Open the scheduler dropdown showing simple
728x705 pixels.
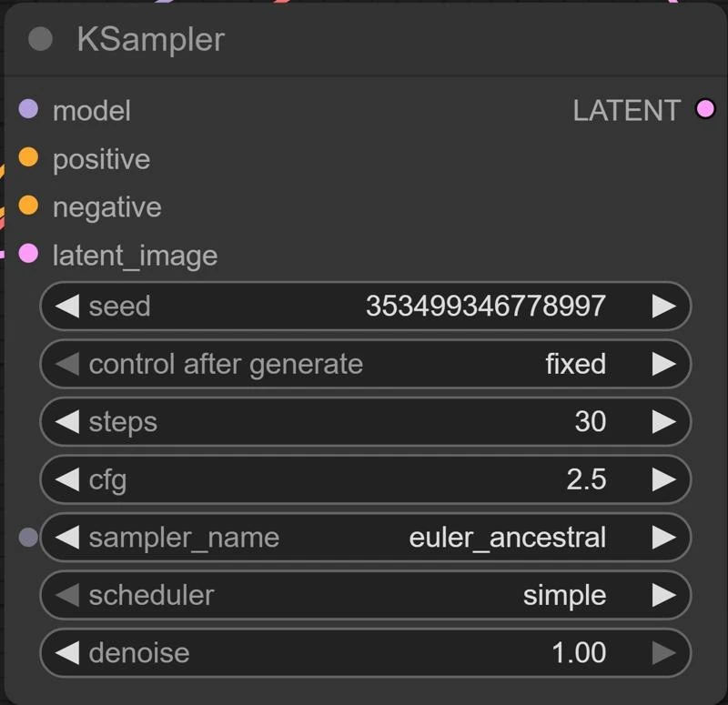coord(364,595)
